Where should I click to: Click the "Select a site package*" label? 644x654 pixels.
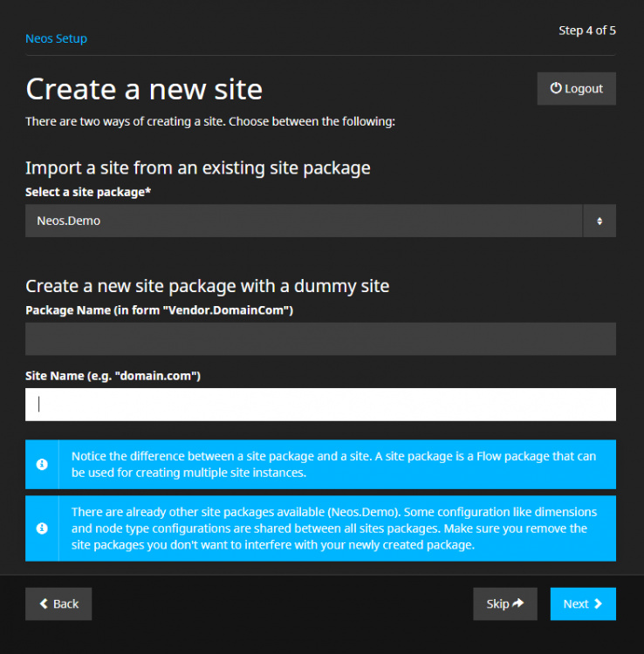(x=88, y=192)
